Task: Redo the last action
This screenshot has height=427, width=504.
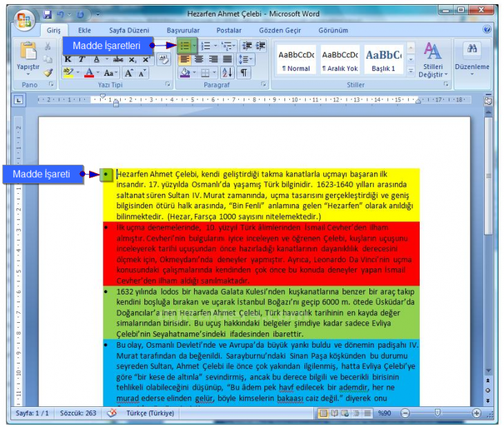Action: click(x=80, y=14)
